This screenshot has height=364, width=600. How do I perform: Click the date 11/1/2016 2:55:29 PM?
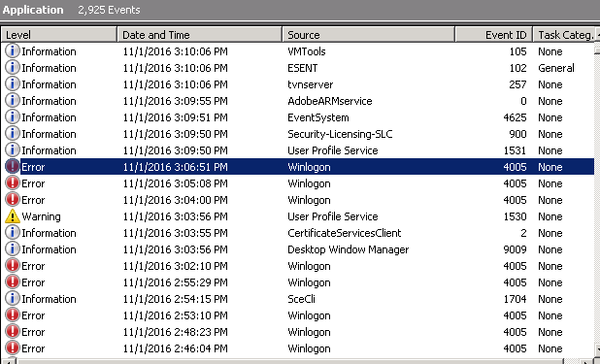click(x=176, y=282)
